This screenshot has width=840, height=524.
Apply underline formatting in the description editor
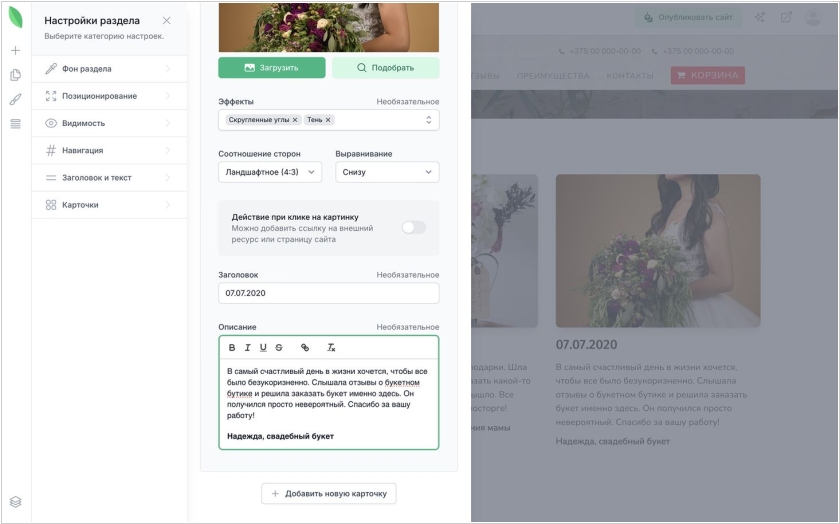(x=264, y=348)
